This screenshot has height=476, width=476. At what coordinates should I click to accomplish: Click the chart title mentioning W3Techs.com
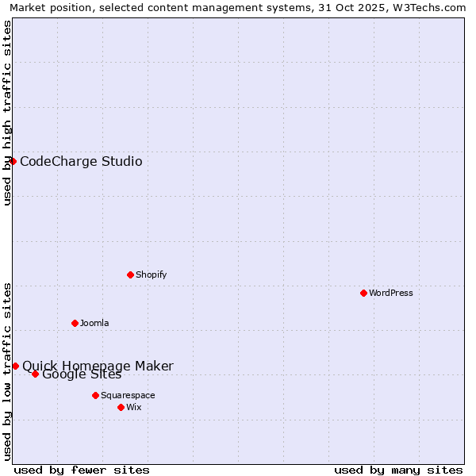click(237, 7)
